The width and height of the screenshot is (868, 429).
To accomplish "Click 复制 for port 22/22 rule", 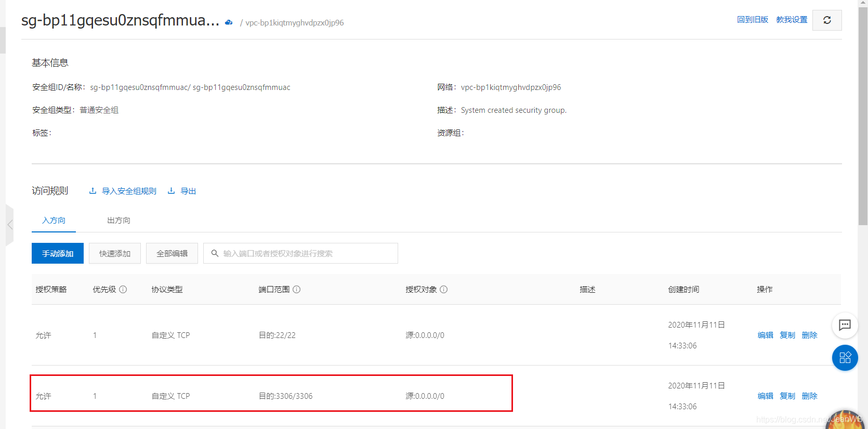I will [787, 335].
